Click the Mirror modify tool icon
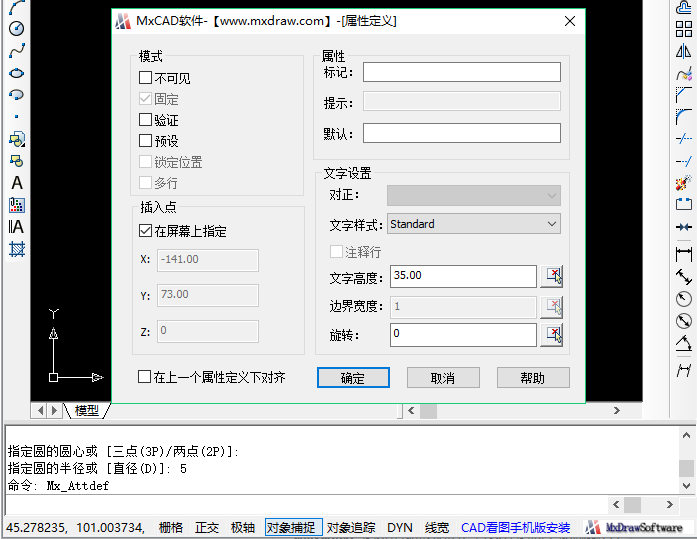The height and width of the screenshot is (539, 697). point(684,52)
